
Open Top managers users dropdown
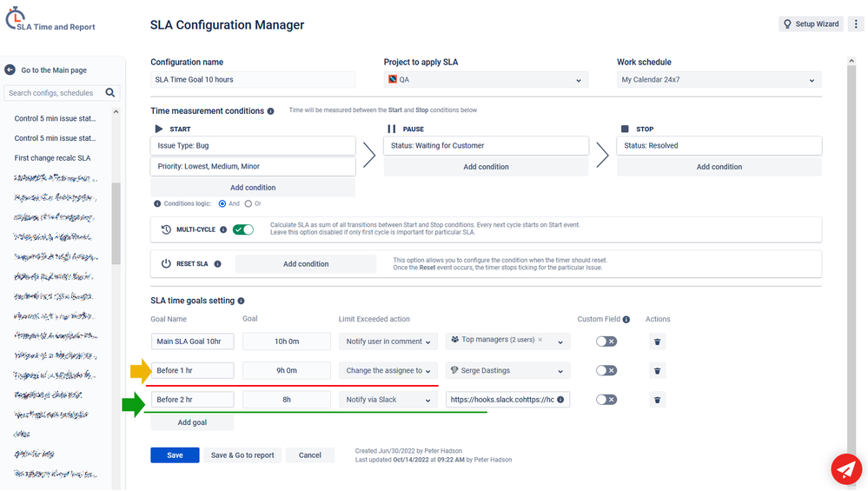pyautogui.click(x=507, y=342)
